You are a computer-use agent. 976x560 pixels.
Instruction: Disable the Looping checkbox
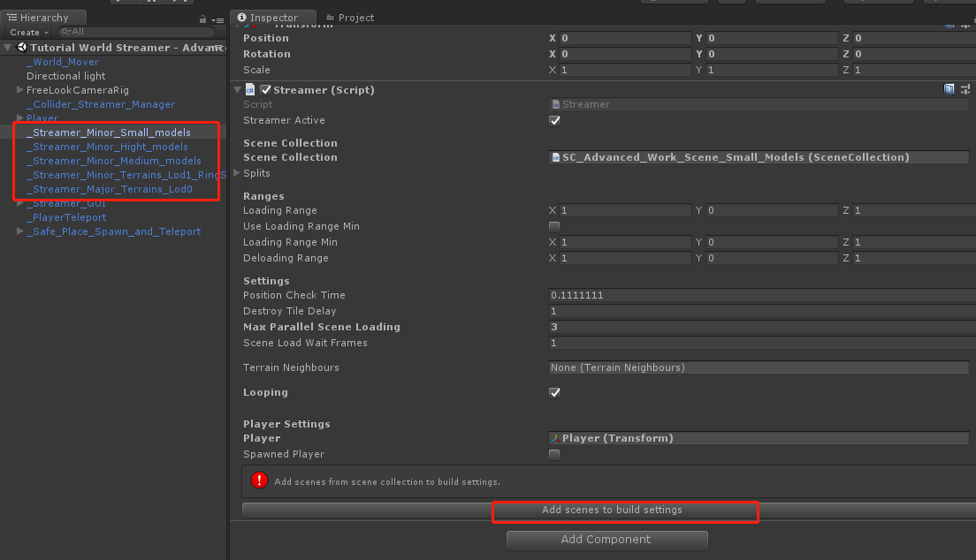coord(554,392)
